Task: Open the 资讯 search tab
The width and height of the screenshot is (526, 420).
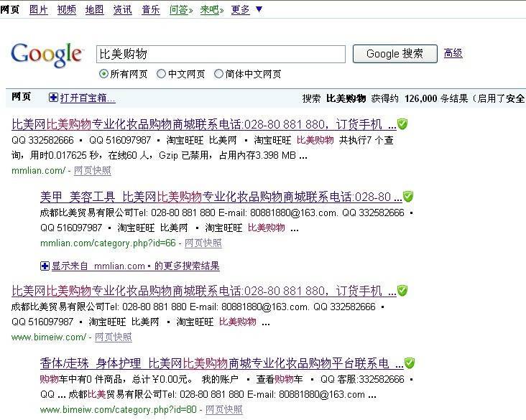Action: (x=122, y=10)
